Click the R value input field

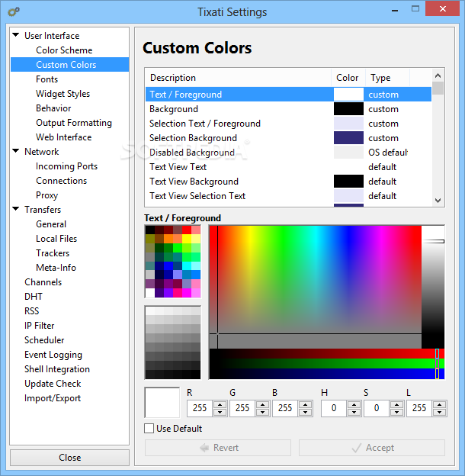[x=200, y=408]
